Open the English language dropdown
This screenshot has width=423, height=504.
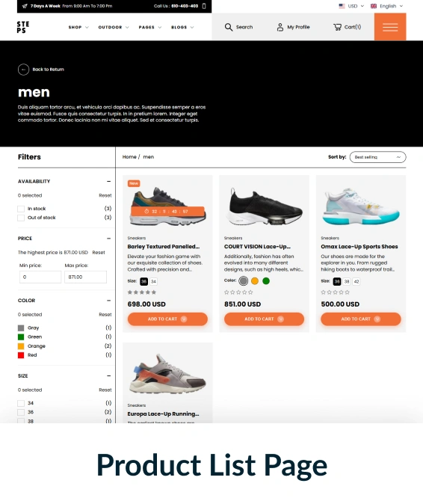[386, 6]
